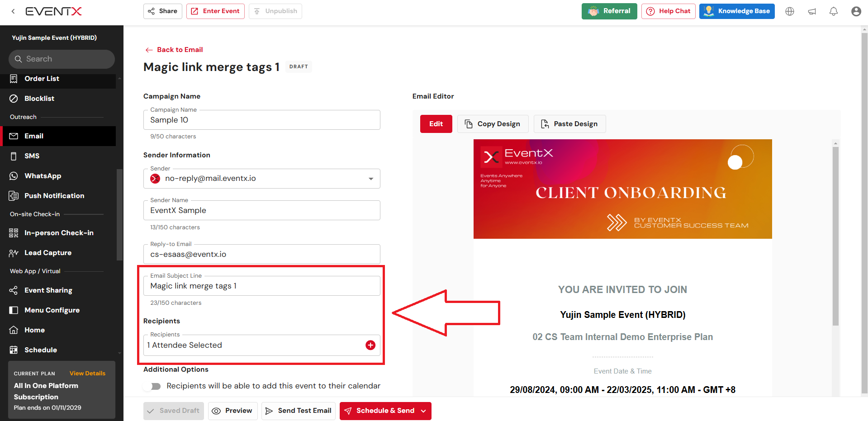Click the Blocklist prohibited icon
868x421 pixels.
point(14,99)
